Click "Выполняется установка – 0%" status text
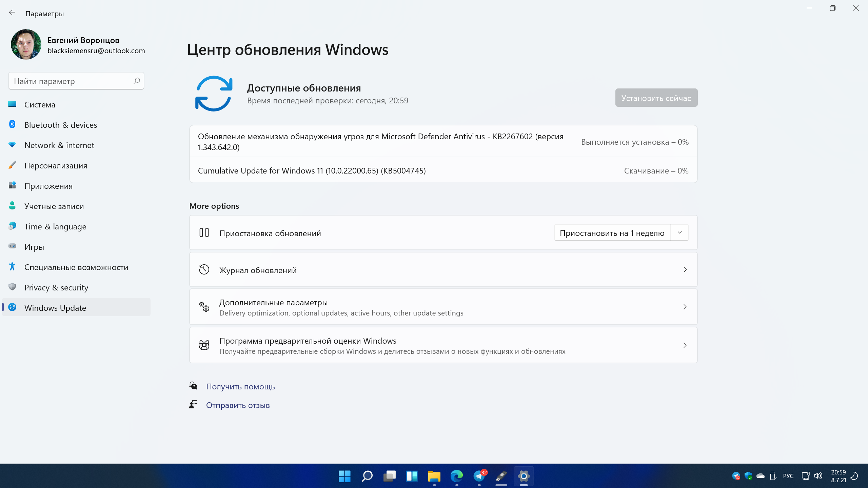Viewport: 868px width, 488px height. 635,142
